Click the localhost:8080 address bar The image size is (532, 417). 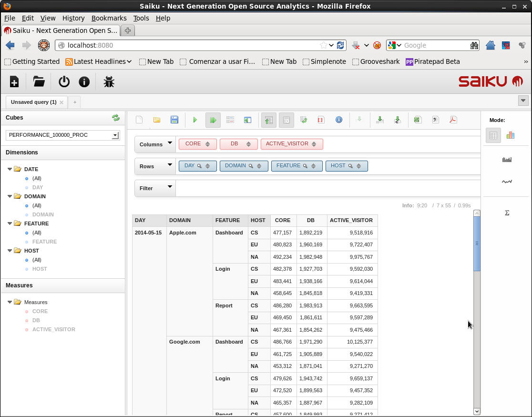click(x=191, y=45)
